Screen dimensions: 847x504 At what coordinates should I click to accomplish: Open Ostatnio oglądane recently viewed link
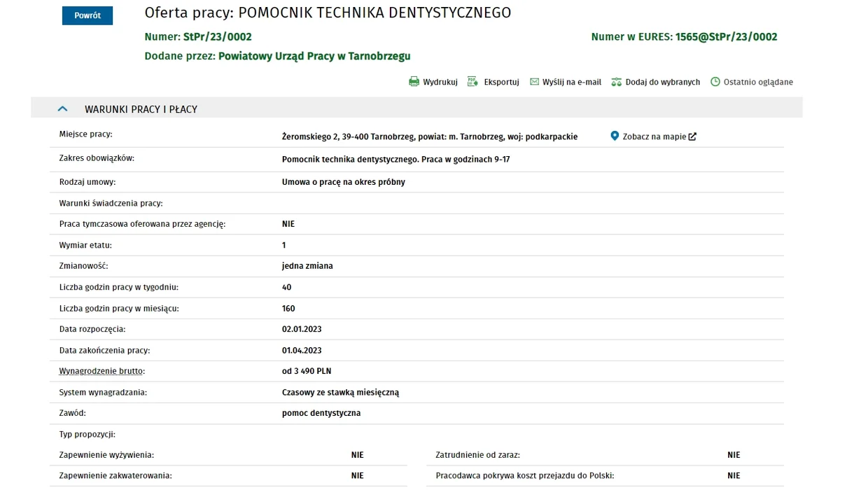pyautogui.click(x=758, y=82)
